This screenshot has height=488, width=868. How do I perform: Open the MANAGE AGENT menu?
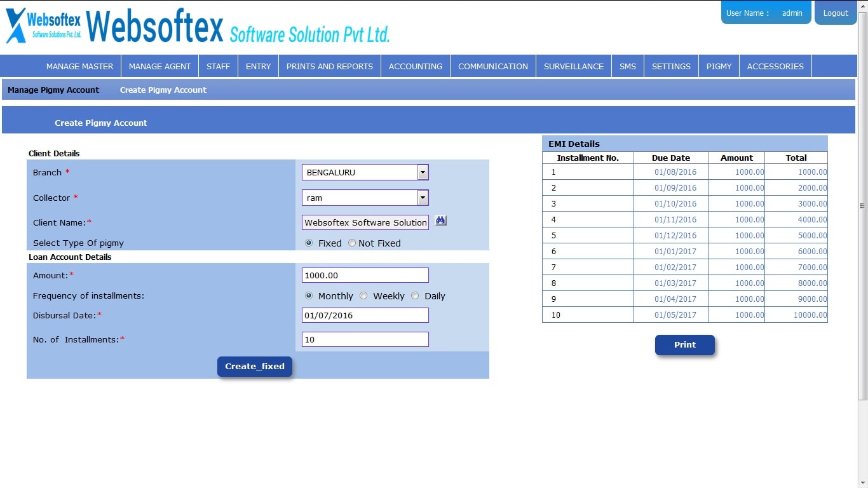point(159,66)
